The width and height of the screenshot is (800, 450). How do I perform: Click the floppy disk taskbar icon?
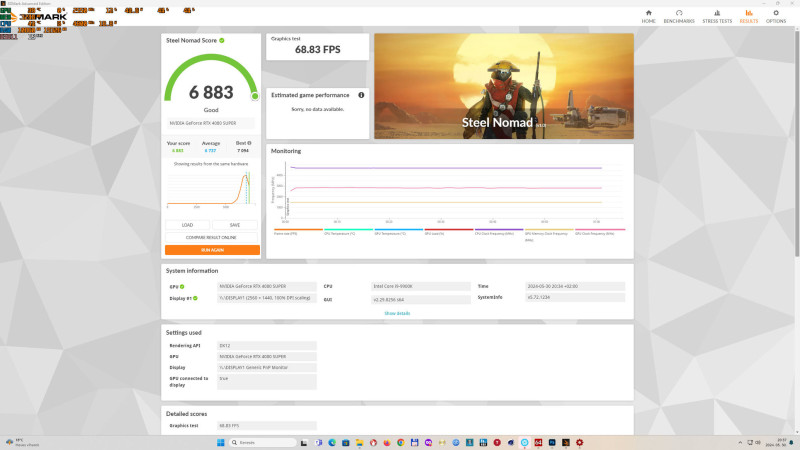[414, 442]
